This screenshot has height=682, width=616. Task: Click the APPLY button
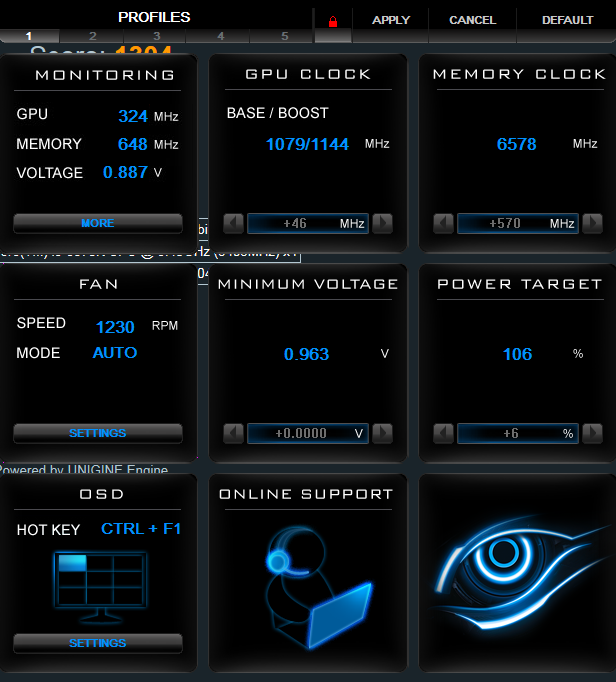pyautogui.click(x=391, y=20)
